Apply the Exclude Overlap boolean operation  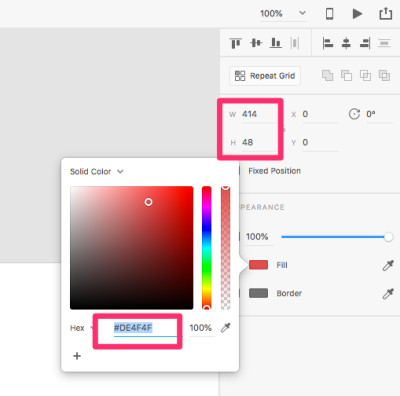click(x=384, y=75)
